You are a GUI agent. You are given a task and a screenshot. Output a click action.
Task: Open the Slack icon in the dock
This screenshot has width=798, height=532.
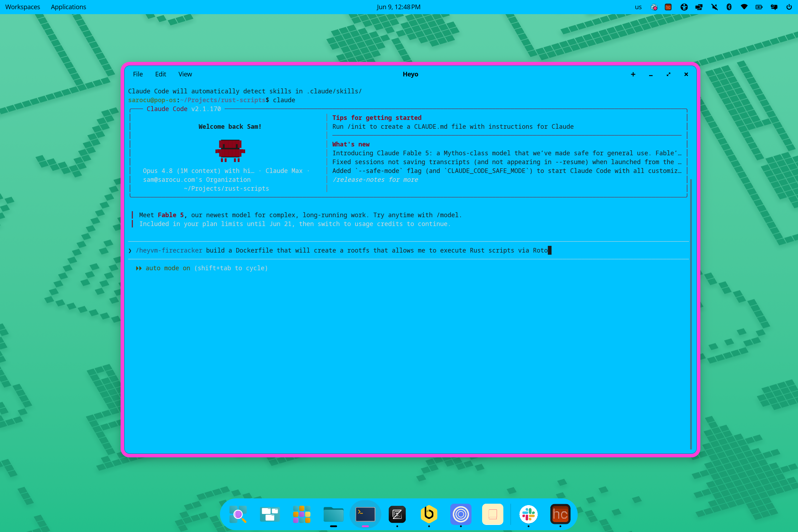click(528, 514)
